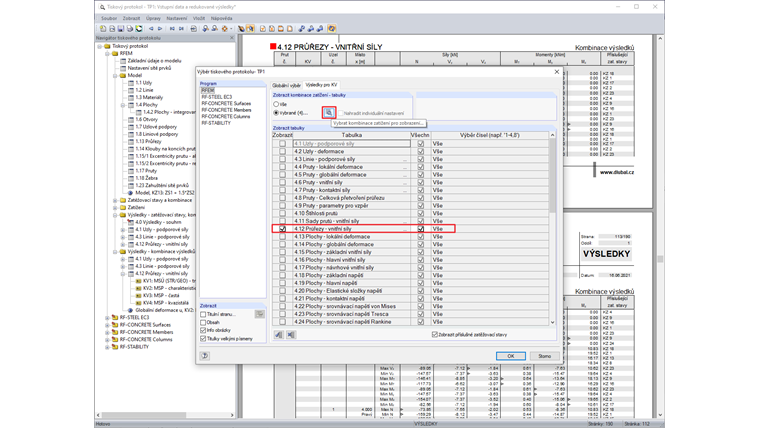This screenshot has width=760, height=428.
Task: Confirm dialog with OK button
Action: pos(511,356)
